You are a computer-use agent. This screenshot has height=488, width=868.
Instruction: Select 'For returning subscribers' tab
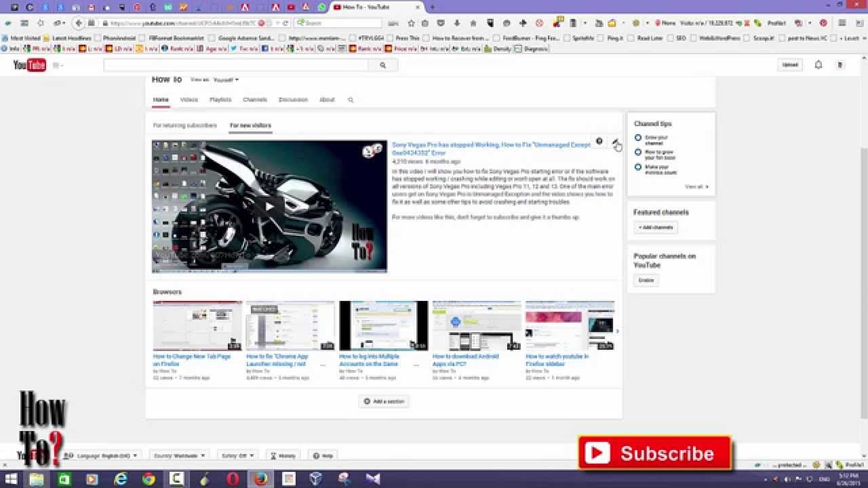coord(185,125)
